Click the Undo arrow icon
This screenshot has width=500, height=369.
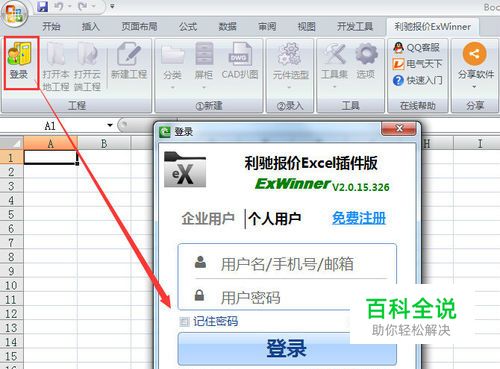pos(59,6)
